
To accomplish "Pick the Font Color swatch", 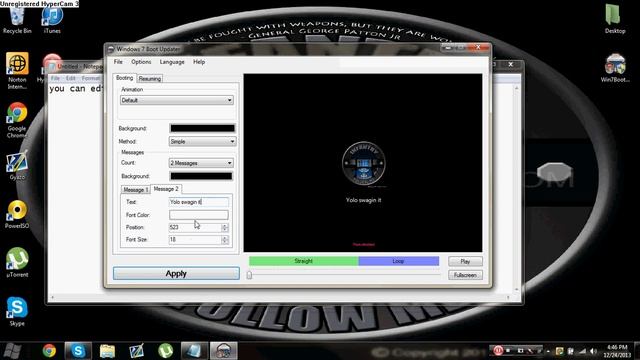I will point(199,215).
